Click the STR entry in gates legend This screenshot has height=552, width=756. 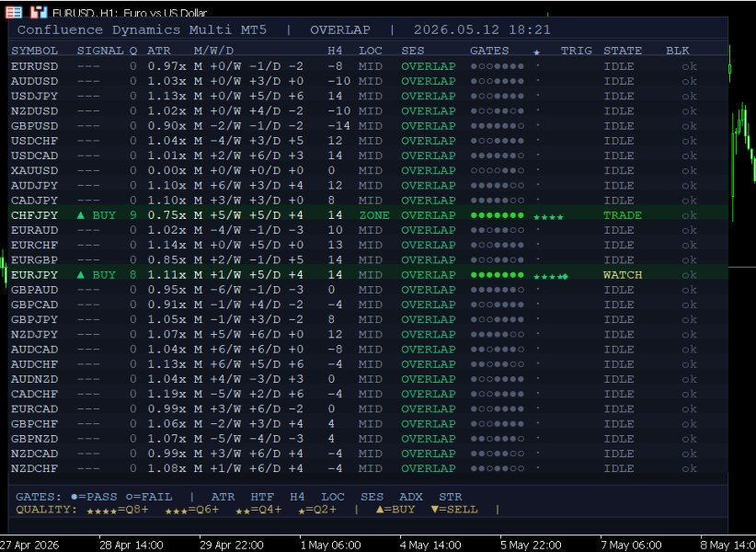451,497
